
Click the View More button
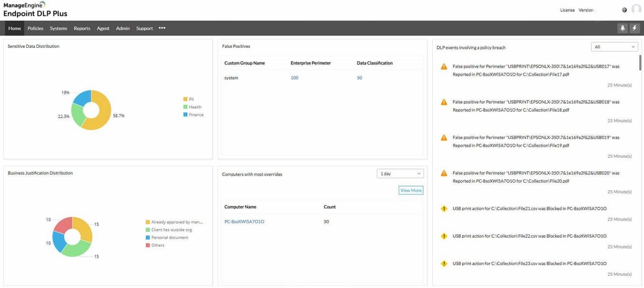click(411, 190)
